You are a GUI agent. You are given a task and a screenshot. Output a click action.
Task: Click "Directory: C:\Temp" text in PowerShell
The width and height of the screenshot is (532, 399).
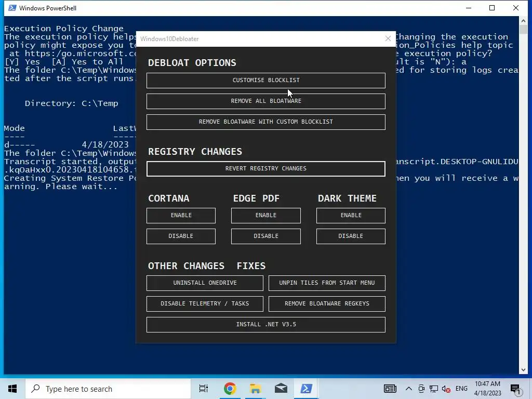pyautogui.click(x=71, y=103)
